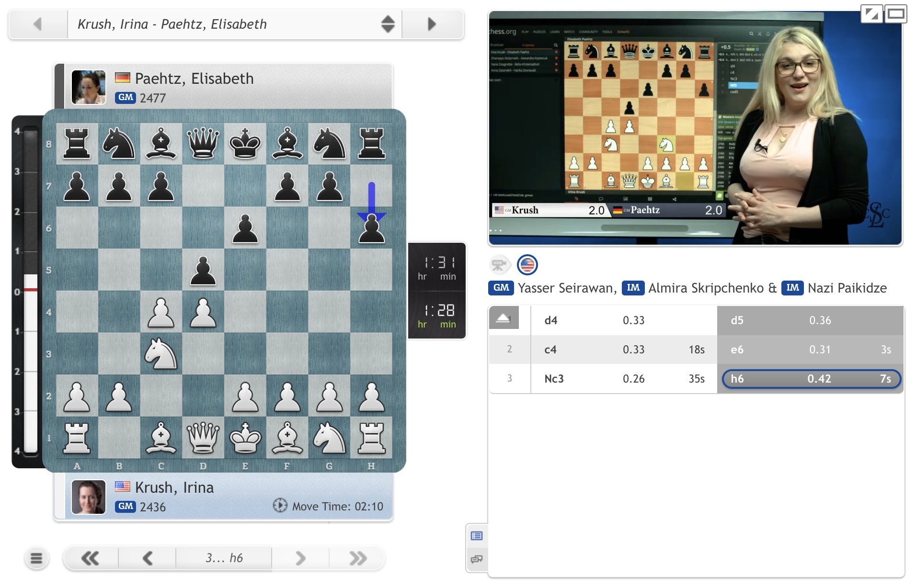Select move Nc3 in the move list

coord(554,379)
